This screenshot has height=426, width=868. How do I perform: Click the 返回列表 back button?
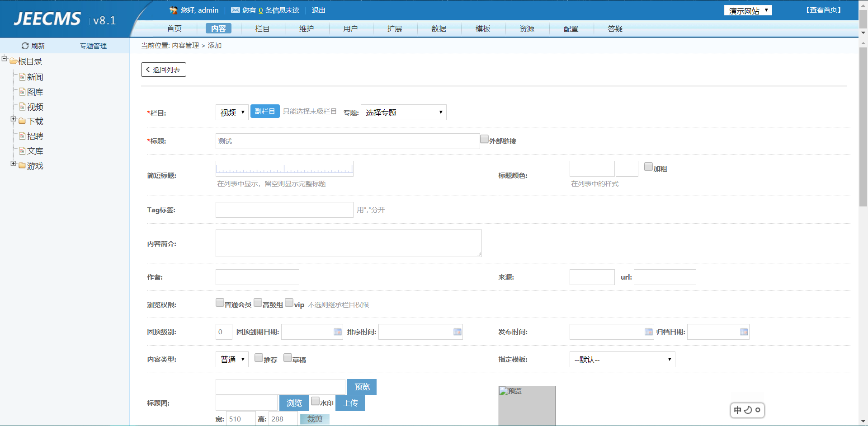[x=164, y=70]
